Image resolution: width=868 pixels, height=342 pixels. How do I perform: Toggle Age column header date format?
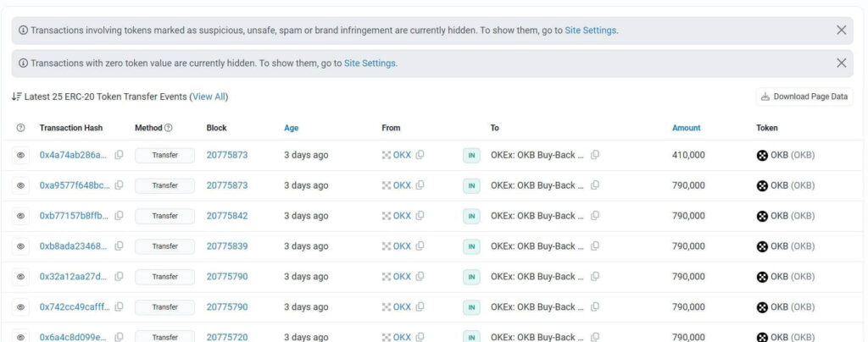(291, 128)
